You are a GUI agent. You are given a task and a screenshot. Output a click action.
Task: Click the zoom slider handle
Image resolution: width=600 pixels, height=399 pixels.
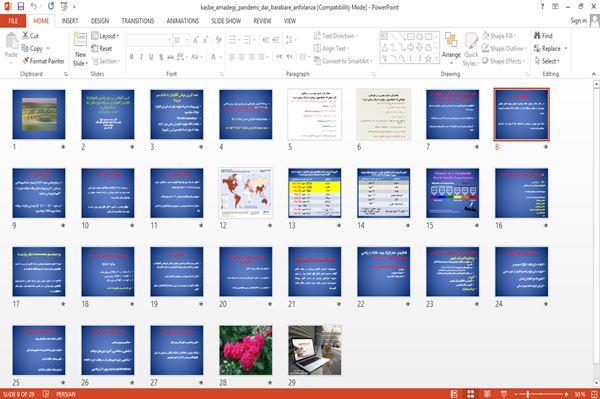[x=528, y=394]
